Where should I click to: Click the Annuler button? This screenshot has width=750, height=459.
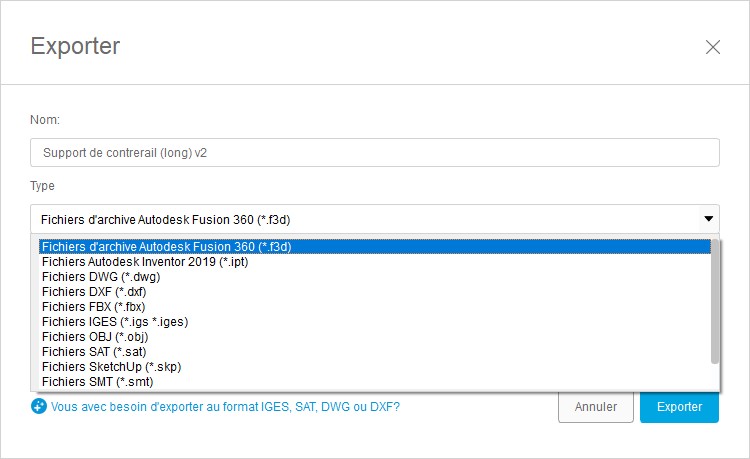[x=596, y=407]
